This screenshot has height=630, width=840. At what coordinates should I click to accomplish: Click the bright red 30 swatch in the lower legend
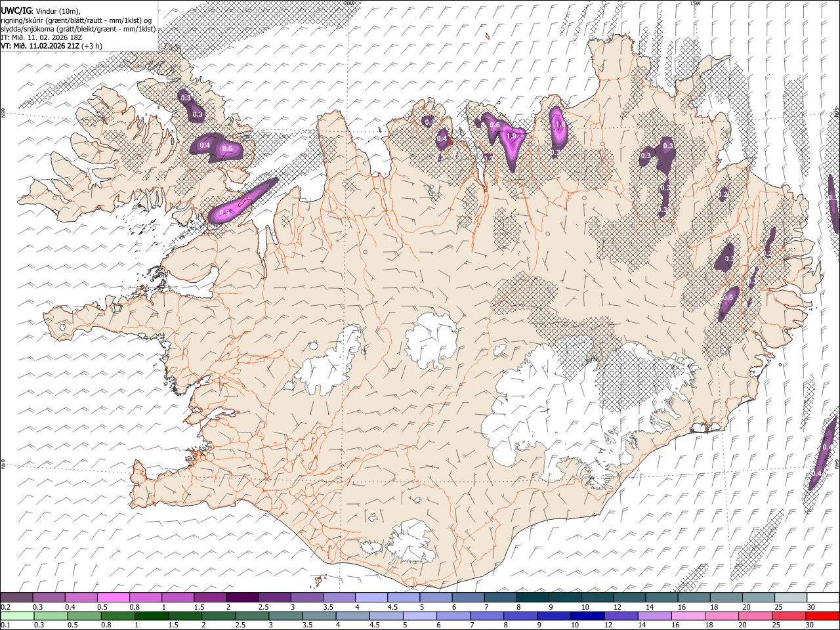(822, 616)
